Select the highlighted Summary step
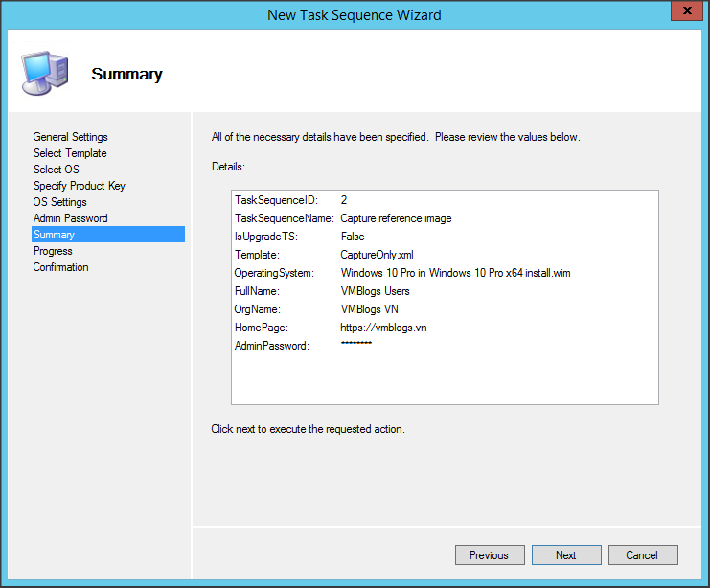Screen dimensions: 710x588 [x=54, y=235]
